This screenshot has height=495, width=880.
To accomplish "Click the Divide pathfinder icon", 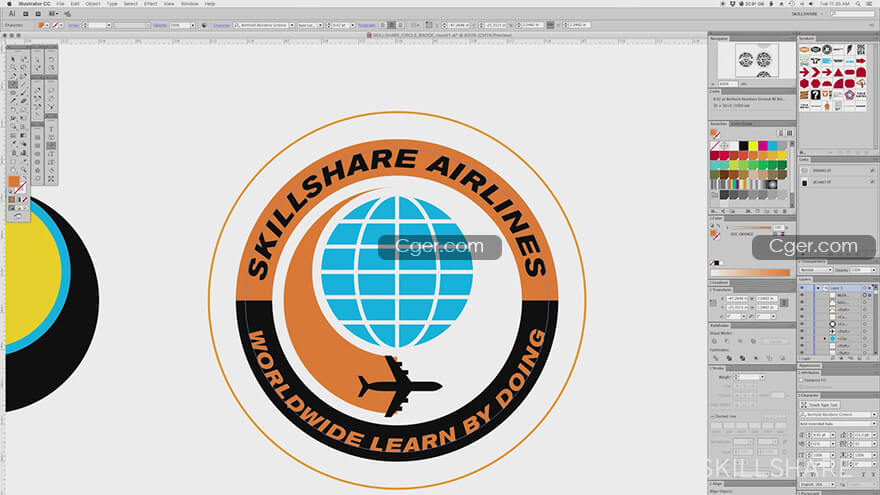I will (716, 358).
